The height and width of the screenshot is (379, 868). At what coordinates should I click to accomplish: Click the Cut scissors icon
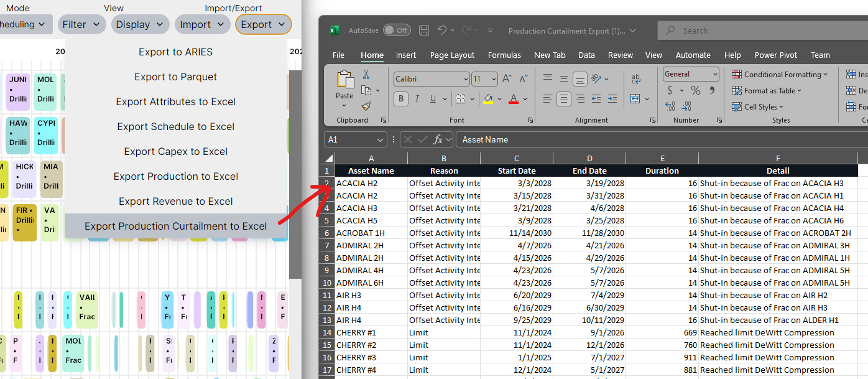366,75
